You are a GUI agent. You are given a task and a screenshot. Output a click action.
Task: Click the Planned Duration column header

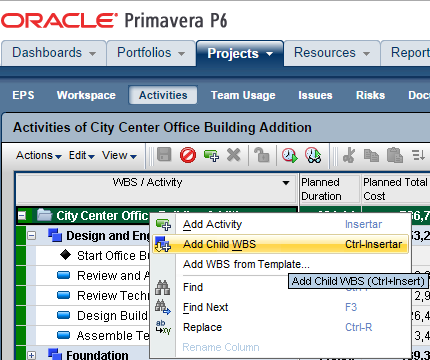[x=330, y=189]
